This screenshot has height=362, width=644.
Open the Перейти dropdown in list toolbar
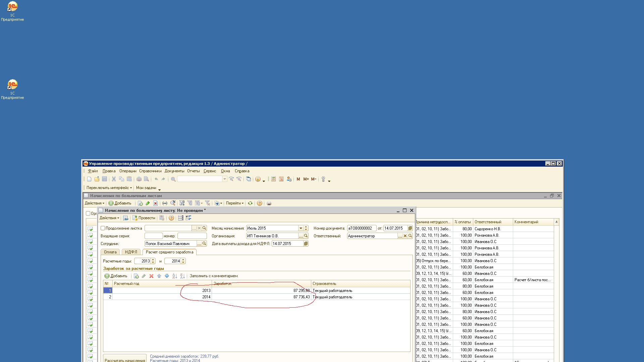click(x=234, y=203)
